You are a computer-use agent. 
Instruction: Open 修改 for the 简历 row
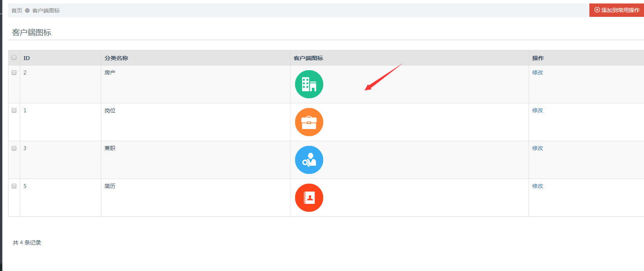tap(538, 186)
